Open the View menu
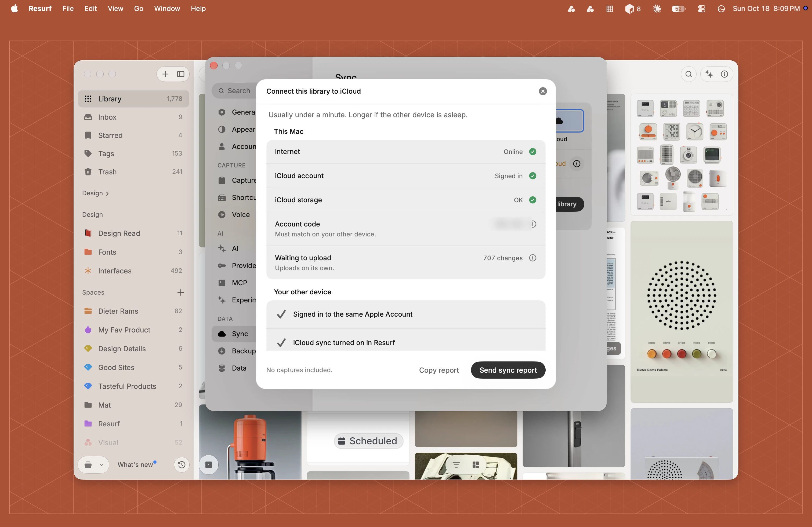 [115, 9]
